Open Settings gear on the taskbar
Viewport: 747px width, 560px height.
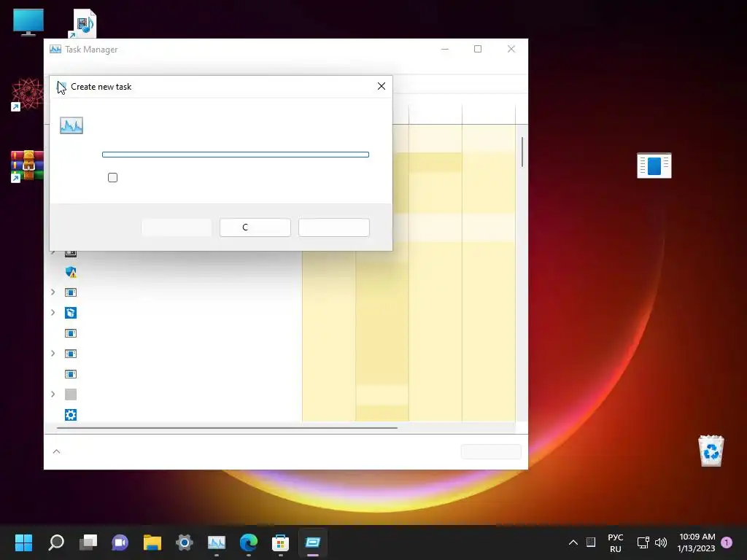click(185, 542)
